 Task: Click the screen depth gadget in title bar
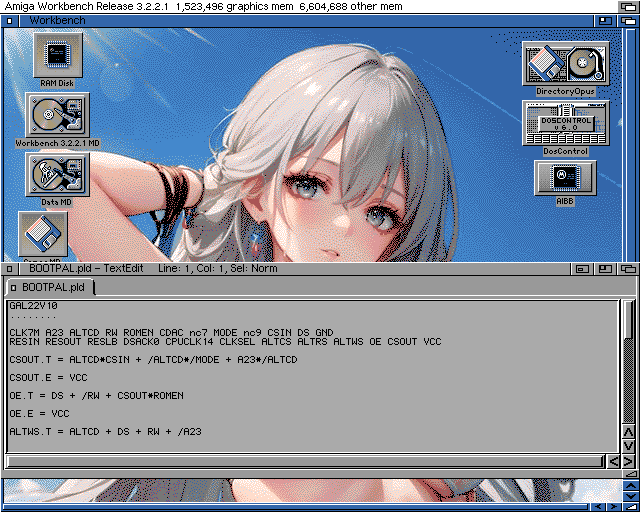[x=628, y=6]
